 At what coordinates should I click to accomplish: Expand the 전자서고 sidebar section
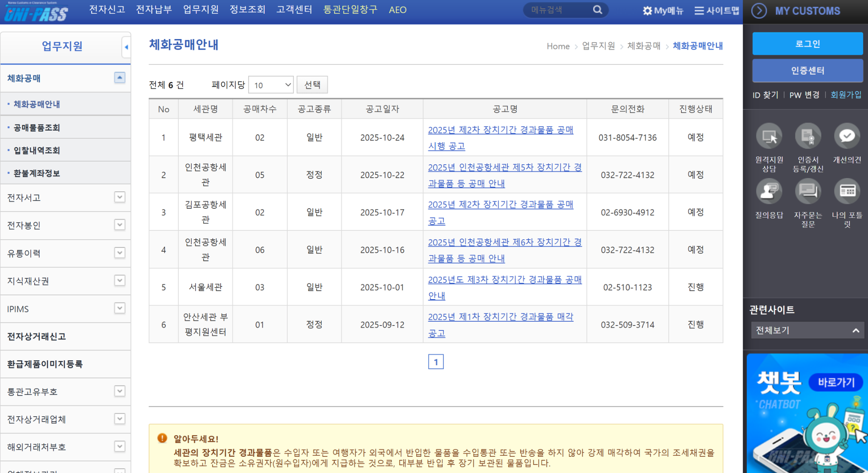(120, 198)
